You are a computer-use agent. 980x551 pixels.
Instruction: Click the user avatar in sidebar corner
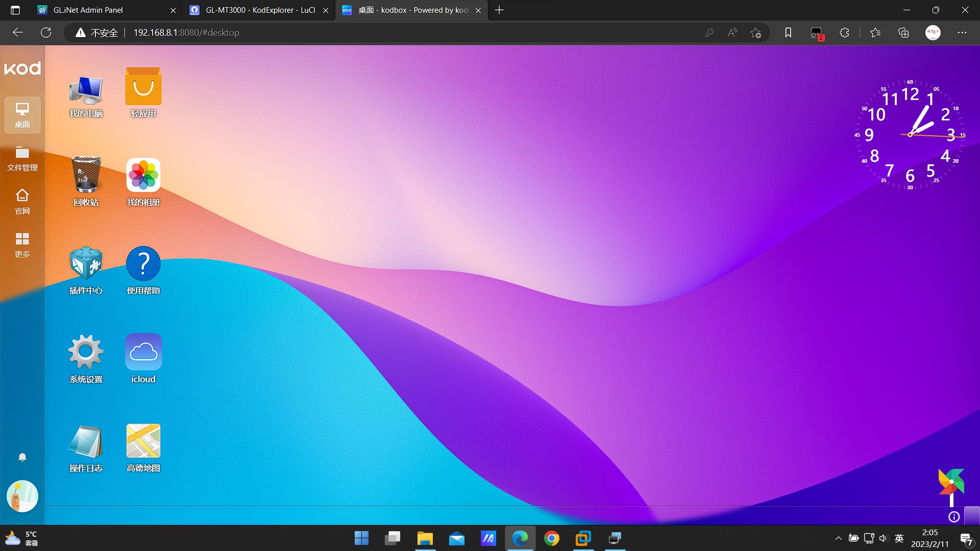click(22, 495)
